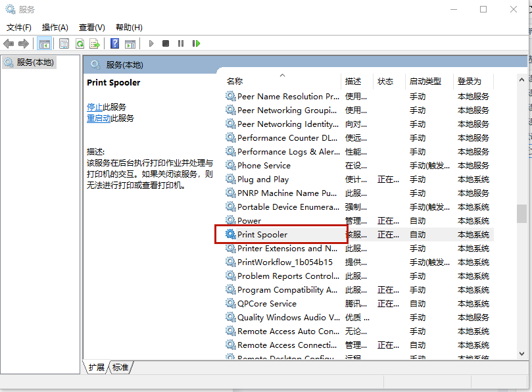Click the gear icon beside Power service

[x=231, y=220]
